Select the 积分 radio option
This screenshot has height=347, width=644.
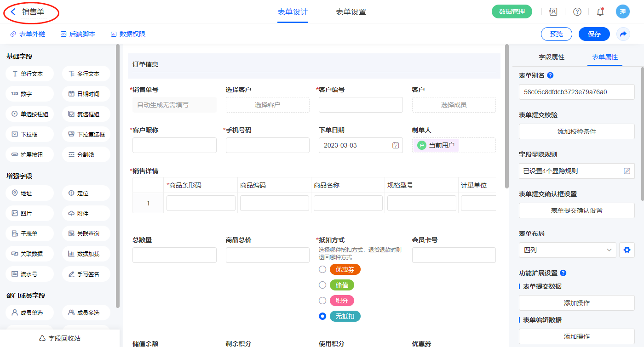tap(322, 301)
